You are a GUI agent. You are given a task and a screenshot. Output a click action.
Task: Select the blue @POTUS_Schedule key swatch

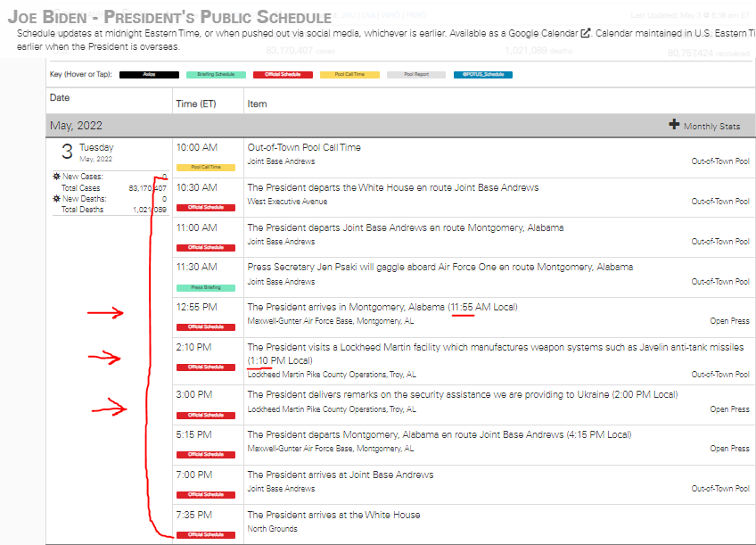(483, 75)
